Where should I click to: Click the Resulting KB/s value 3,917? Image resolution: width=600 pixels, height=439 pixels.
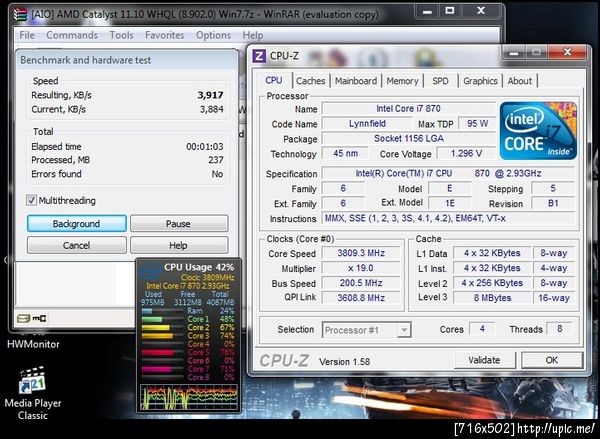[210, 95]
